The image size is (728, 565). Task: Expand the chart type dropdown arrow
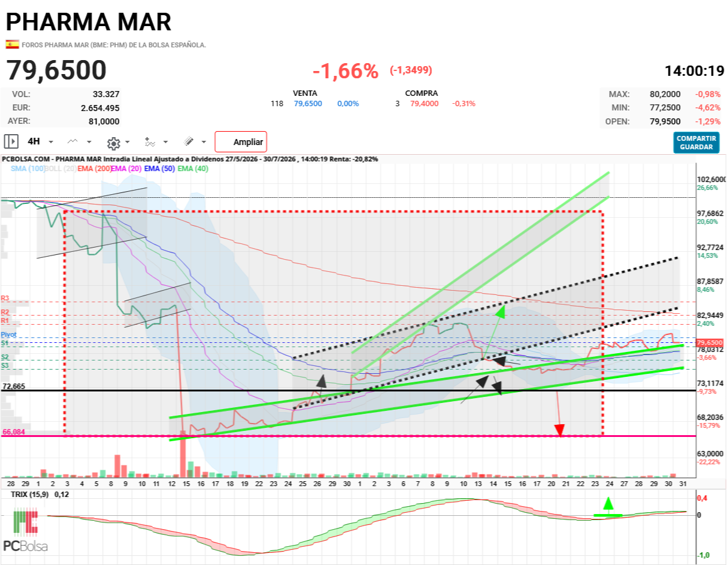pos(89,142)
